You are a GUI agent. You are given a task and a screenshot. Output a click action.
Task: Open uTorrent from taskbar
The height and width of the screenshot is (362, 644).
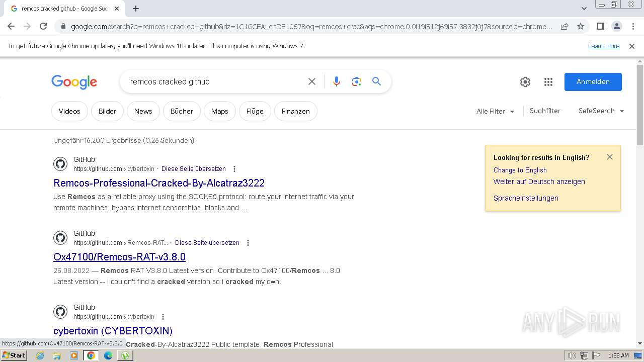click(125, 355)
